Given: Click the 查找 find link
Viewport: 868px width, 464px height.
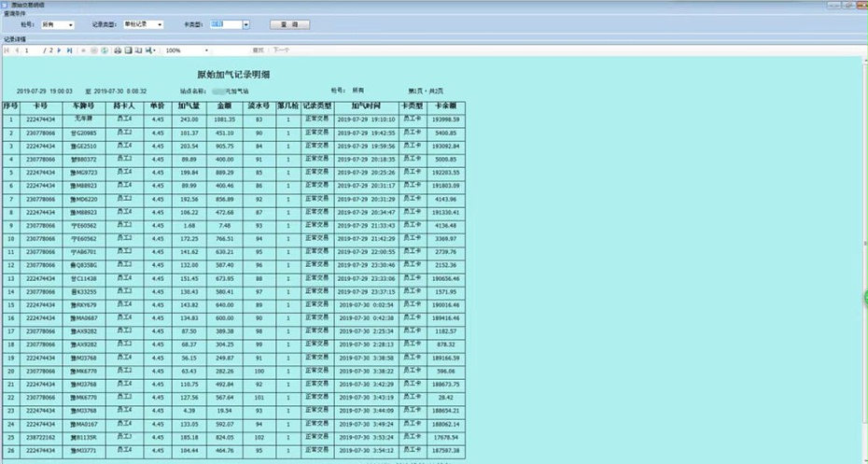Looking at the screenshot, I should click(258, 50).
